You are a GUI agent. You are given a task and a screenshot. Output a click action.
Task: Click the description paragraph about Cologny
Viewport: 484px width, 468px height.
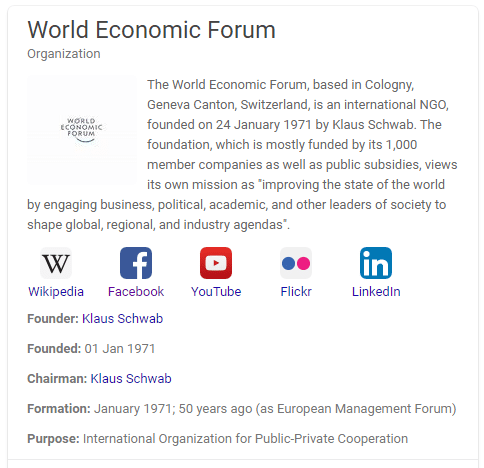pos(242,155)
